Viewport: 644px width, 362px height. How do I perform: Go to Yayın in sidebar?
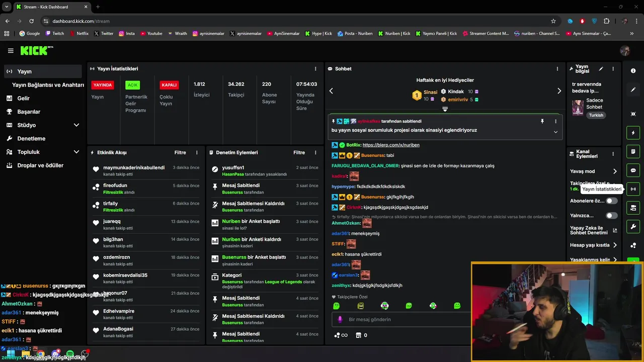click(43, 71)
